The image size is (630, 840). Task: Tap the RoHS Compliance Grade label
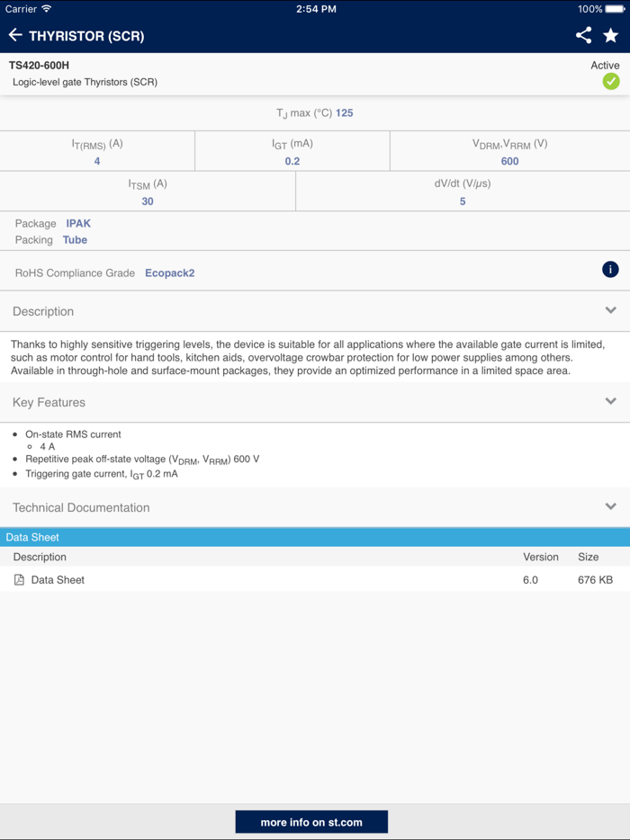(75, 273)
